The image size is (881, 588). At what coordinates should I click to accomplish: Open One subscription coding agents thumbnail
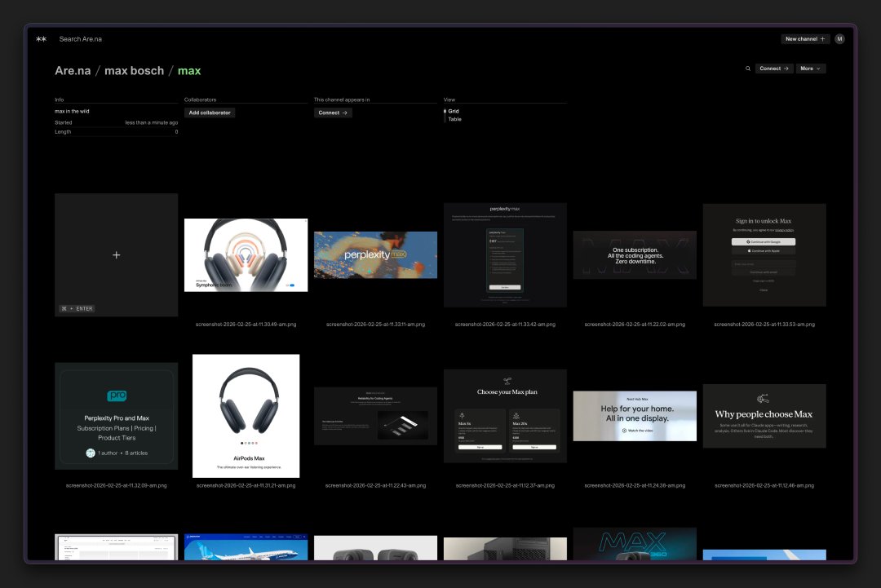pyautogui.click(x=635, y=255)
